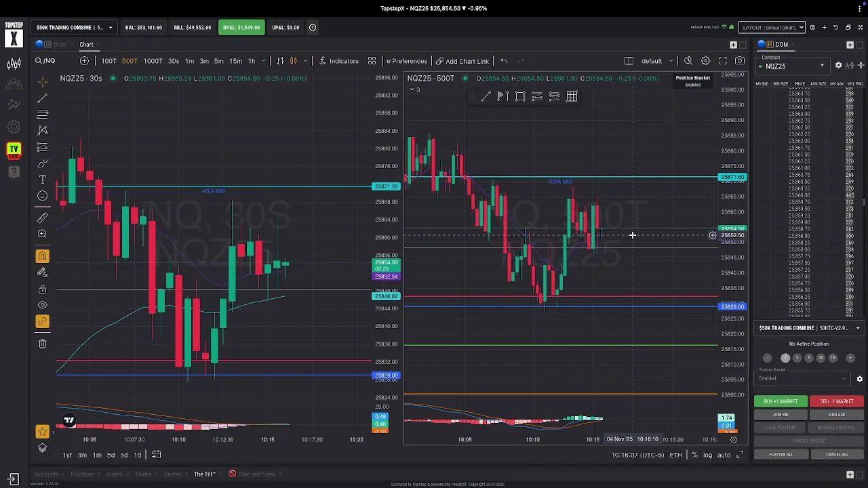
Task: Toggle the magnet mode tool
Action: click(42, 256)
